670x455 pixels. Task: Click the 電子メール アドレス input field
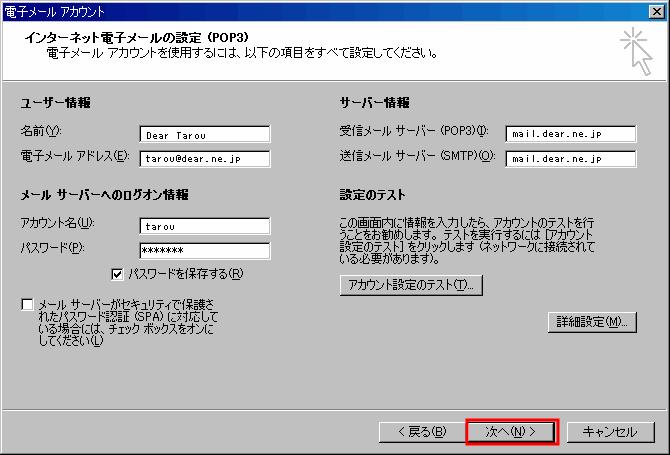click(x=205, y=159)
